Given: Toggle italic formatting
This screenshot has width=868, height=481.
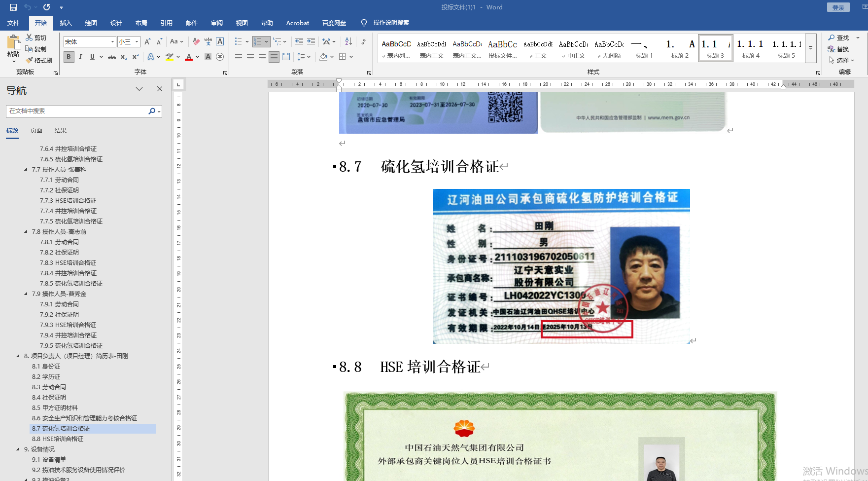Looking at the screenshot, I should click(x=80, y=57).
